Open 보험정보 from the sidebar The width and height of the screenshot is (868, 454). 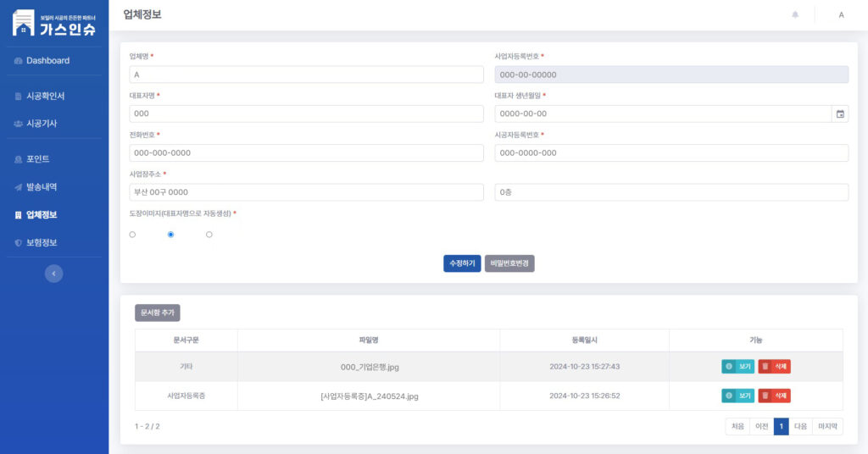click(x=42, y=243)
